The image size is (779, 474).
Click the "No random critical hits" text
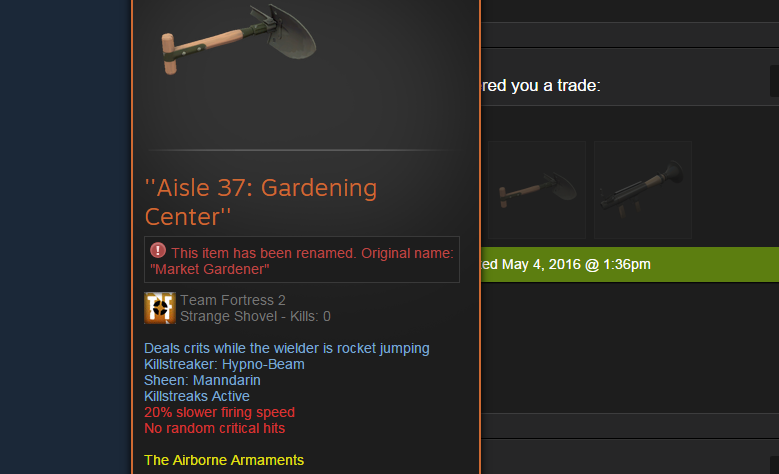(214, 428)
